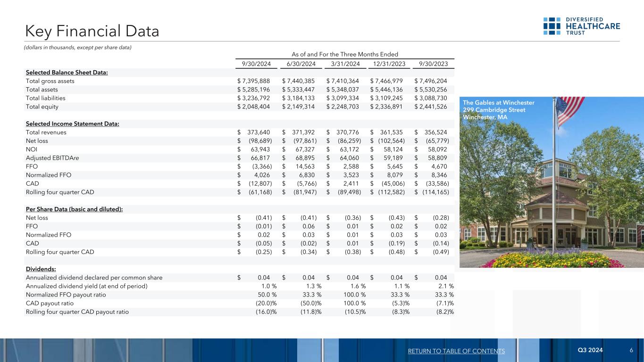Click the 6/30/2024 column header
Image resolution: width=644 pixels, height=362 pixels.
[x=299, y=64]
